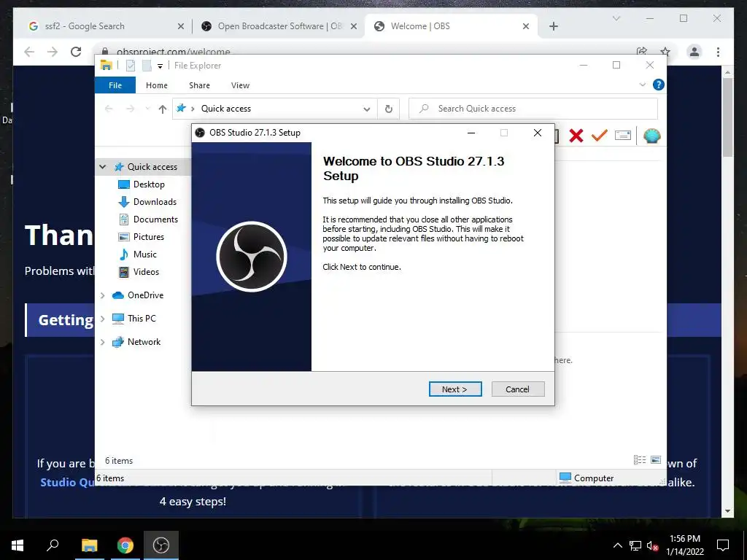Expand the OneDrive tree node
Screen dimensions: 747x560
(x=102, y=295)
